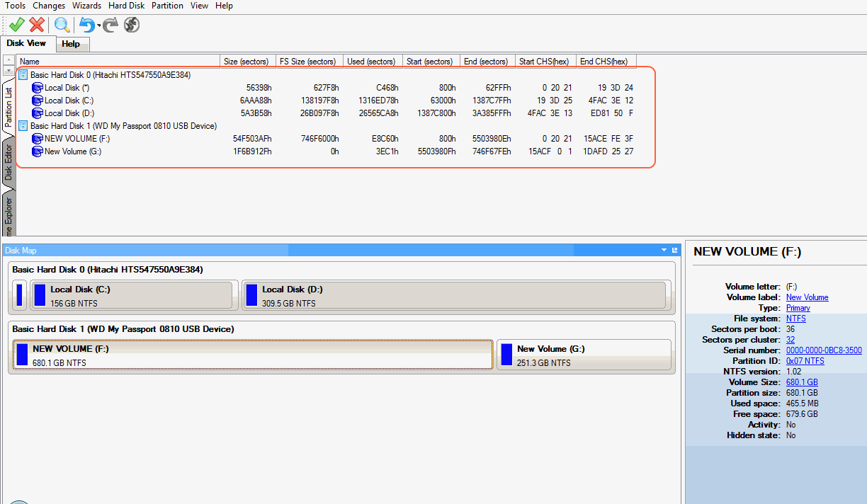Click the NEW VOLUME (F:) partition icon
867x504 pixels.
click(38, 139)
